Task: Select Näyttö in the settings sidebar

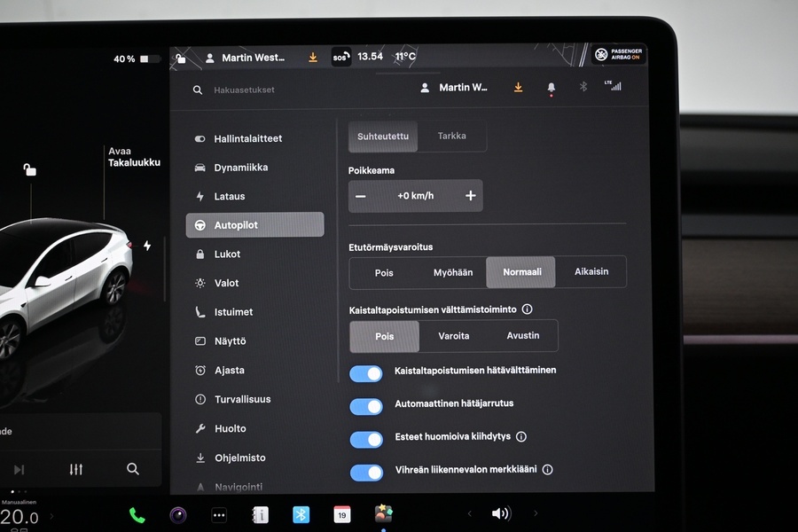Action: tap(230, 341)
